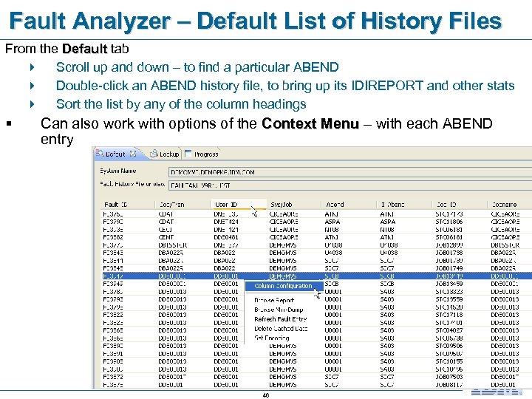This screenshot has width=532, height=399.
Task: Click the Fault History File or view field
Action: click(x=350, y=185)
